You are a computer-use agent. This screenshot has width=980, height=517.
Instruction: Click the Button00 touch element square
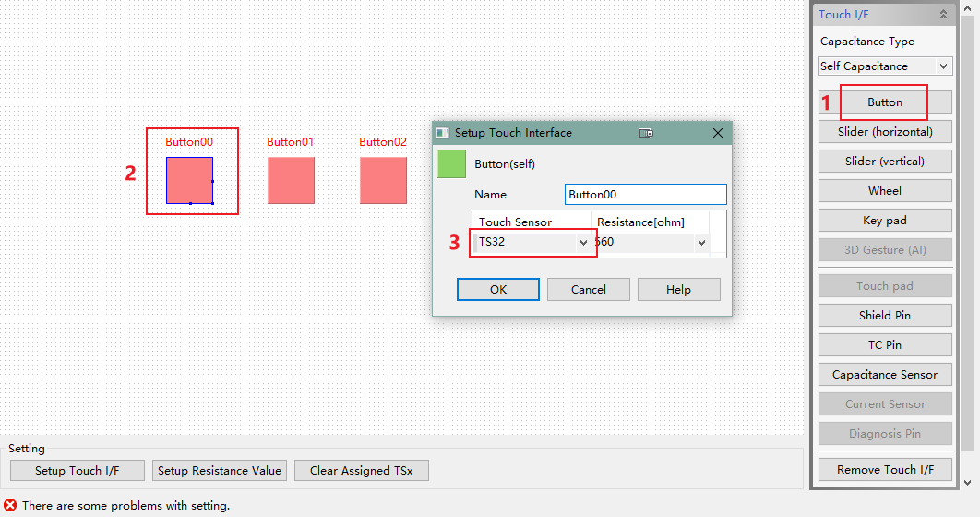tap(189, 180)
